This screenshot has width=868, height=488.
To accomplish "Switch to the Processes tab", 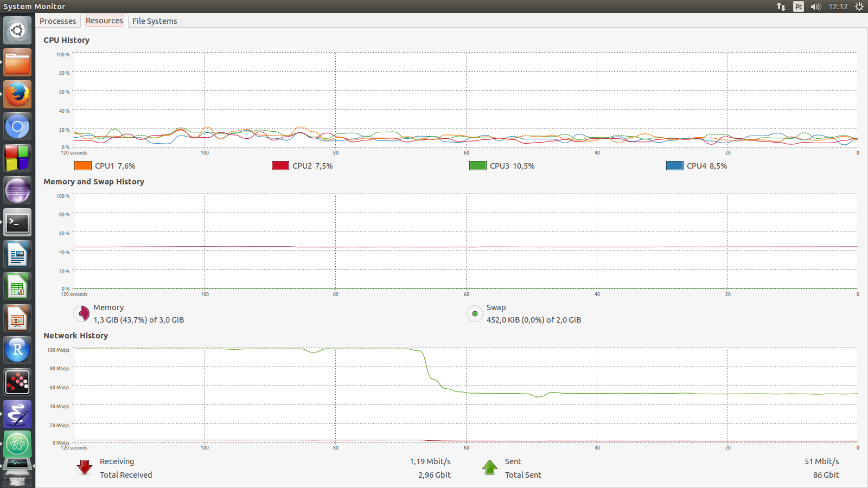I will pyautogui.click(x=58, y=21).
